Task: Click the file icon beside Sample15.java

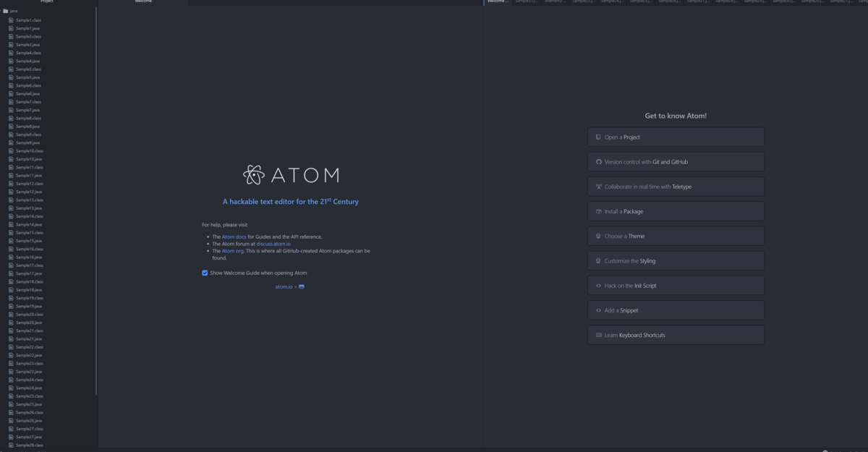Action: click(x=11, y=240)
